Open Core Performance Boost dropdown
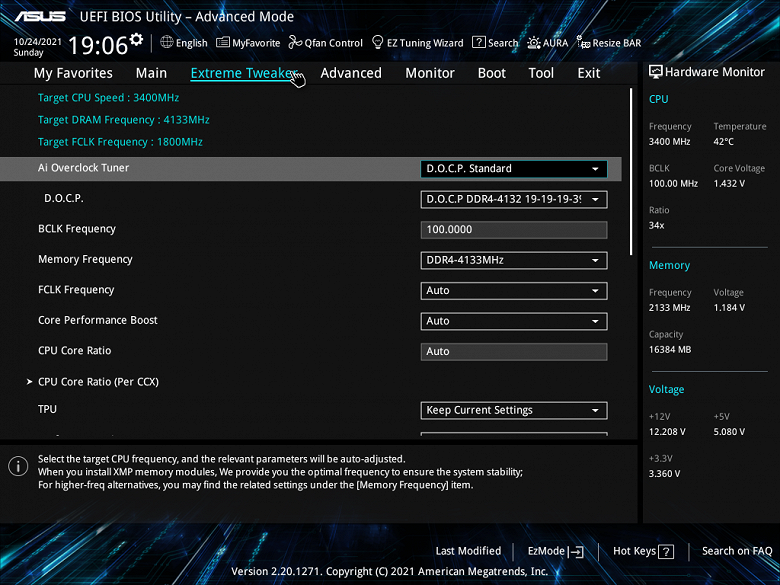The width and height of the screenshot is (780, 585). tap(514, 321)
